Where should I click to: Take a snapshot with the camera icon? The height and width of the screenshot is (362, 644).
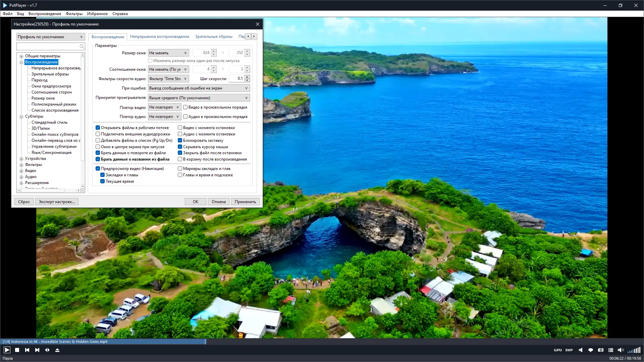coord(601,350)
